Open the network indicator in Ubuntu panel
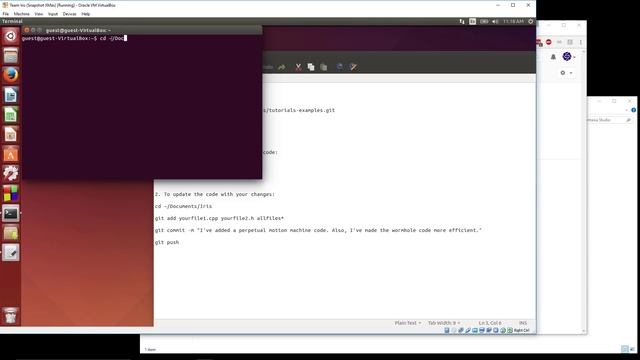 (x=462, y=21)
